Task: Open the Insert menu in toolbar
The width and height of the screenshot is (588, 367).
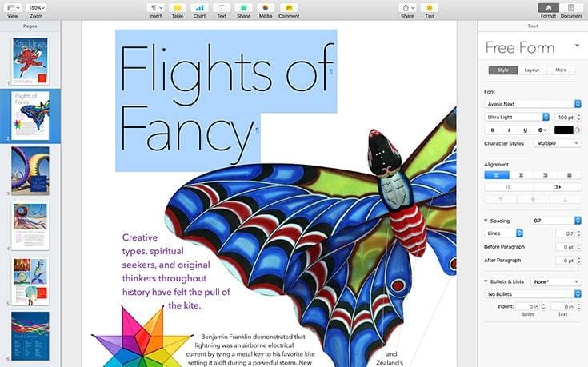Action: (x=156, y=8)
